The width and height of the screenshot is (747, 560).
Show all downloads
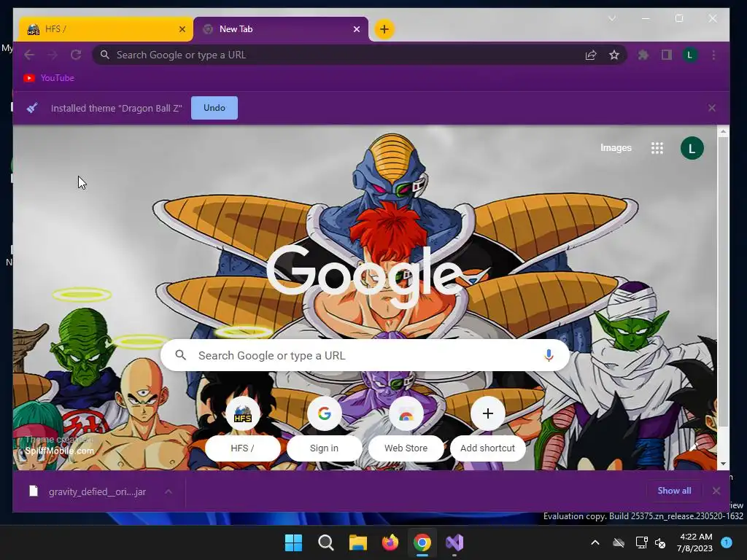click(x=674, y=491)
